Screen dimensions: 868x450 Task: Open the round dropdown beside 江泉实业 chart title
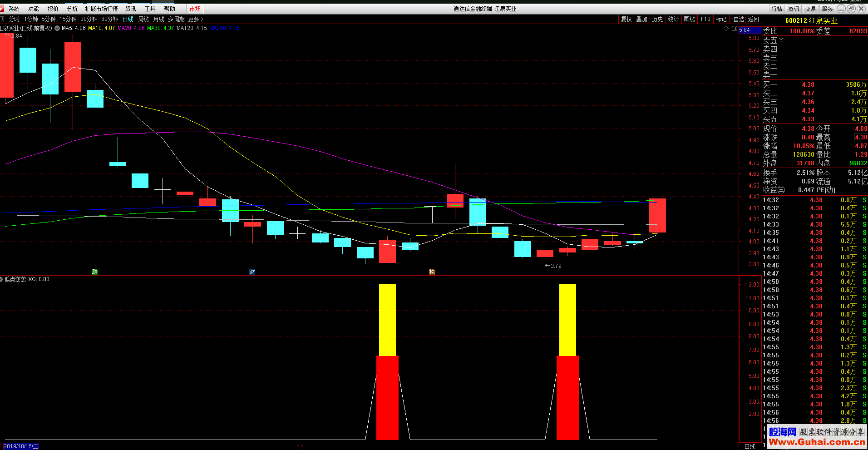[x=57, y=28]
